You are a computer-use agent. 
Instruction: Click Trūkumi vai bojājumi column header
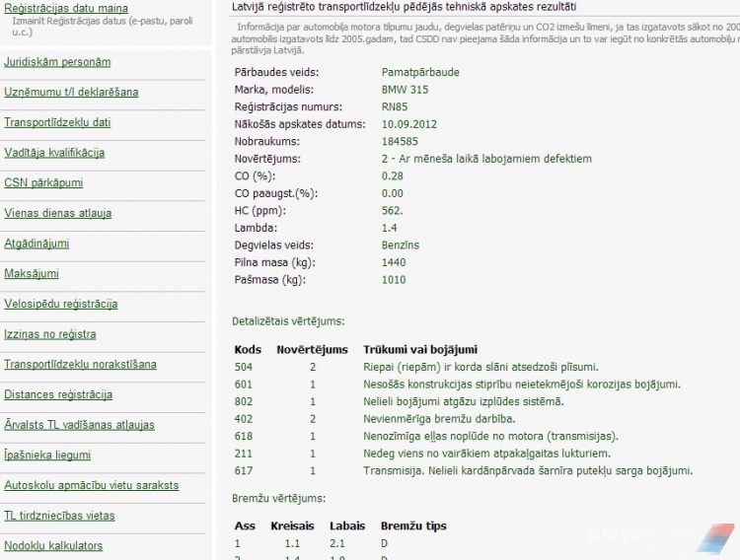coord(420,350)
